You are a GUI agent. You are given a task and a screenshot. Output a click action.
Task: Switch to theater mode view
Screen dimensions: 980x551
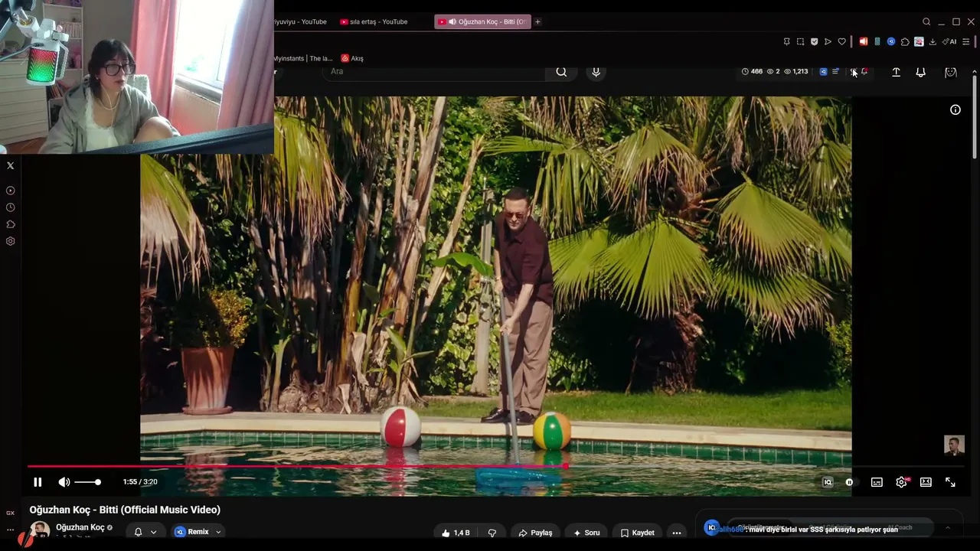tap(926, 482)
